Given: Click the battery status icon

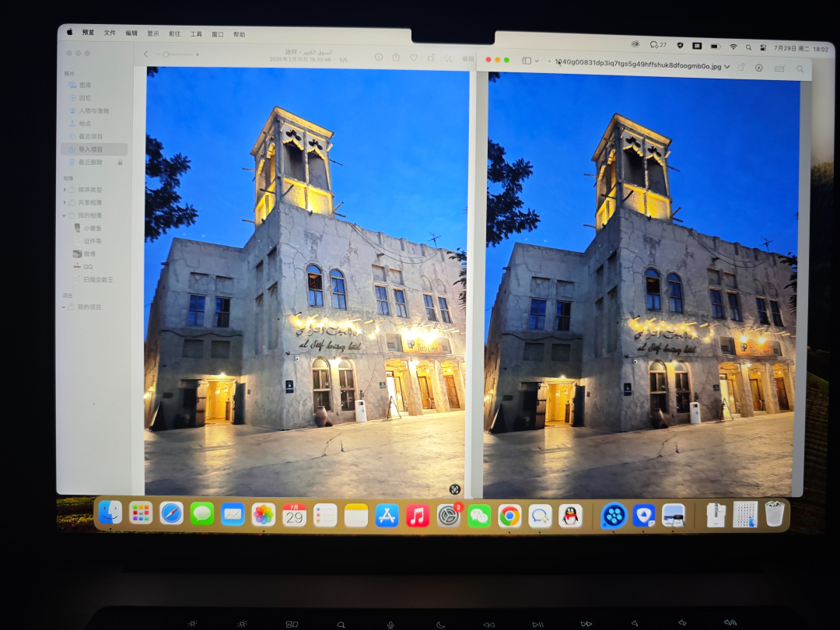Looking at the screenshot, I should click(x=716, y=47).
